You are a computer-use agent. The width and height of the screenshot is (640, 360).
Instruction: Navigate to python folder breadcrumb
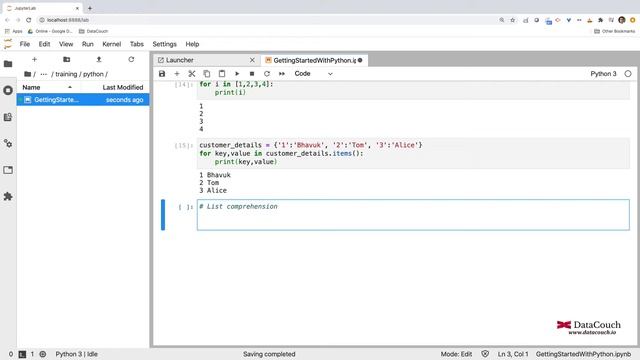click(x=93, y=74)
